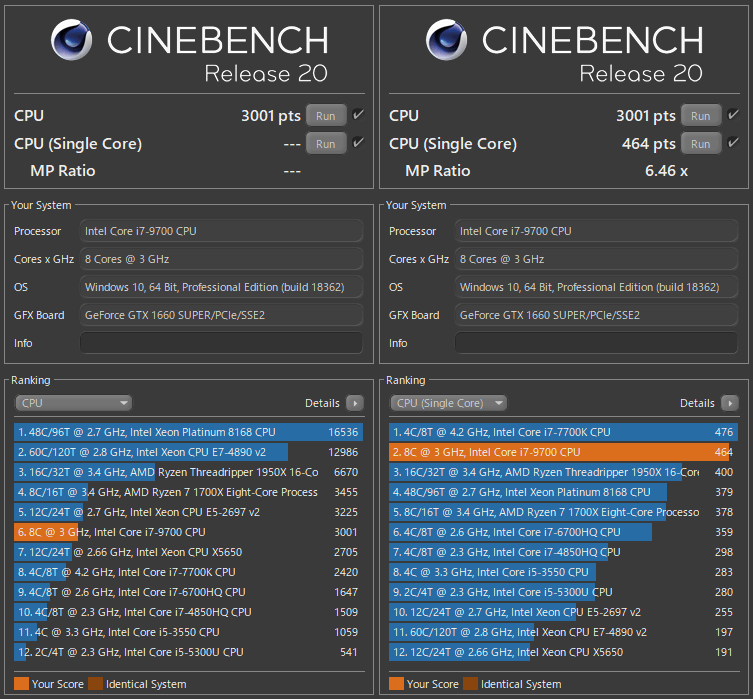Viewport: 753px width, 699px height.
Task: Click Identical System swatch in right window
Action: click(471, 684)
